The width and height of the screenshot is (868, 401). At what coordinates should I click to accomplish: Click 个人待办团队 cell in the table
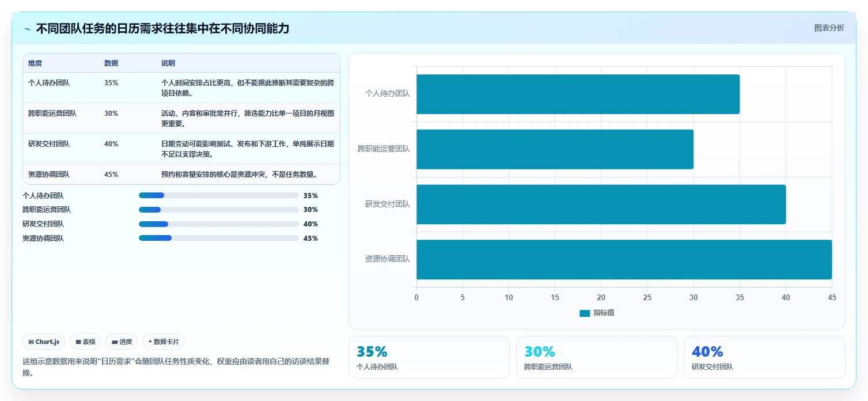49,83
